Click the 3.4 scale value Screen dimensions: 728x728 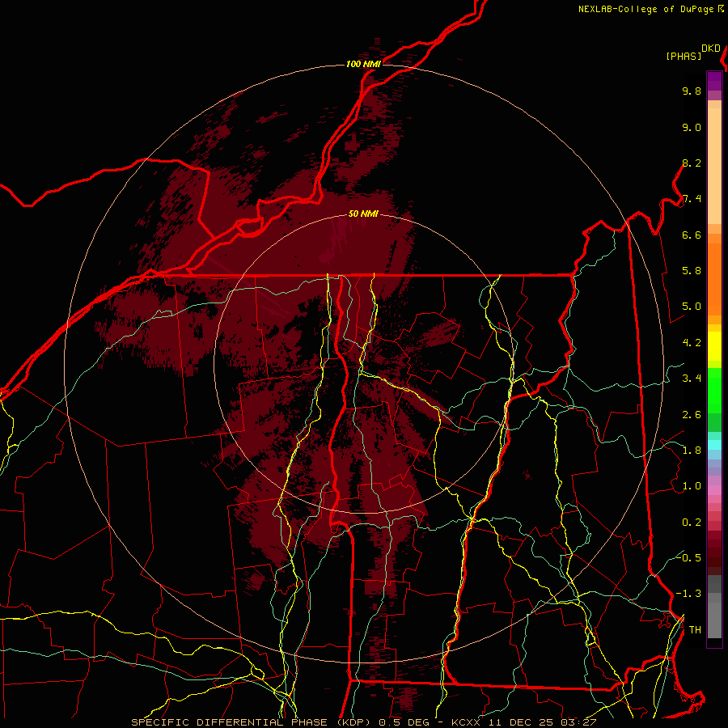tap(692, 379)
